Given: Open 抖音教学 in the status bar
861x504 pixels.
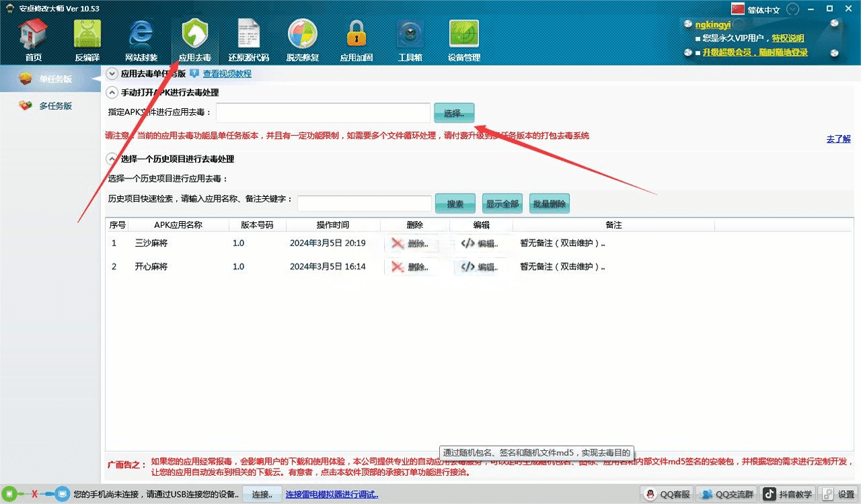Looking at the screenshot, I should (788, 495).
